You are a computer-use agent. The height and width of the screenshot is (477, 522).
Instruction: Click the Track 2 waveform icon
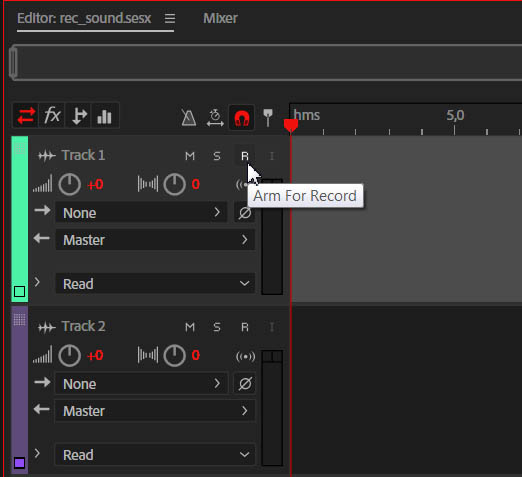[x=47, y=327]
